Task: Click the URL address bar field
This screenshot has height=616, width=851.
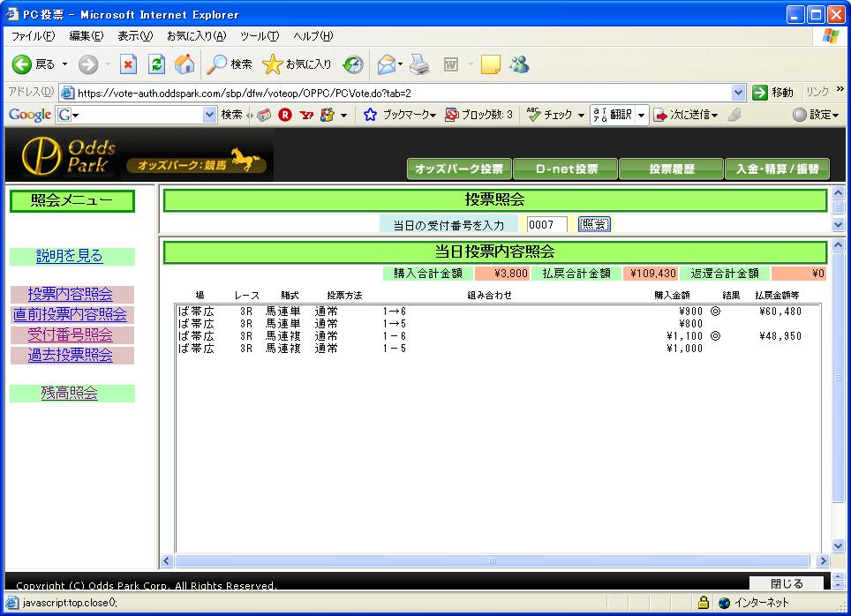Action: [x=403, y=93]
